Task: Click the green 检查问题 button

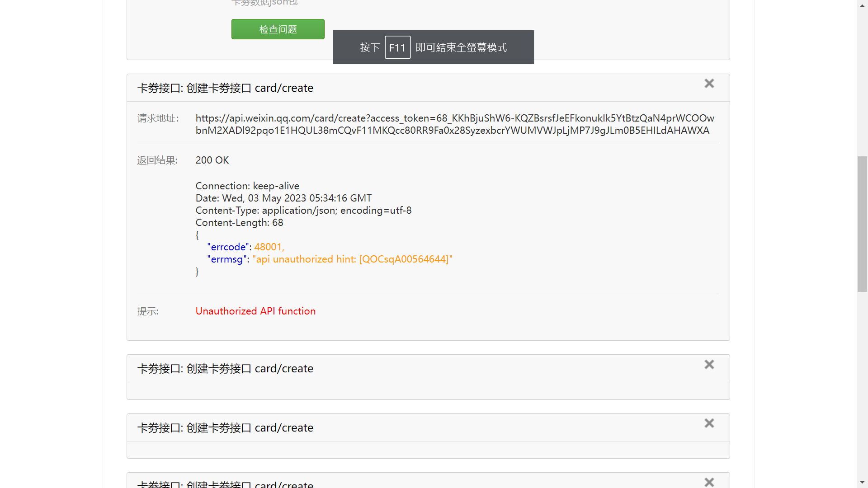Action: point(278,29)
